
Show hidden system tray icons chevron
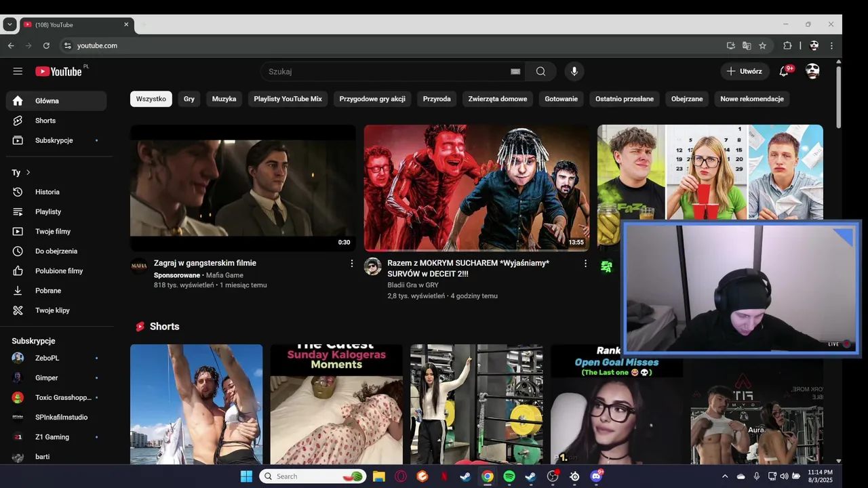pos(724,476)
